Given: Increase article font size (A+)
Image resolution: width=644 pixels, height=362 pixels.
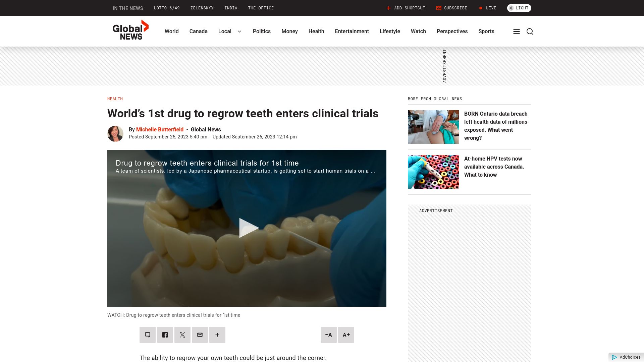Looking at the screenshot, I should (346, 335).
